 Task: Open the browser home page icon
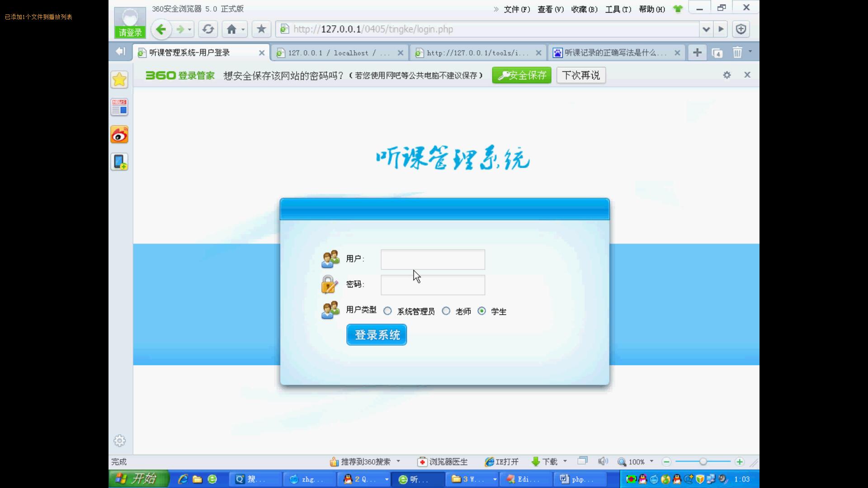[x=231, y=29]
